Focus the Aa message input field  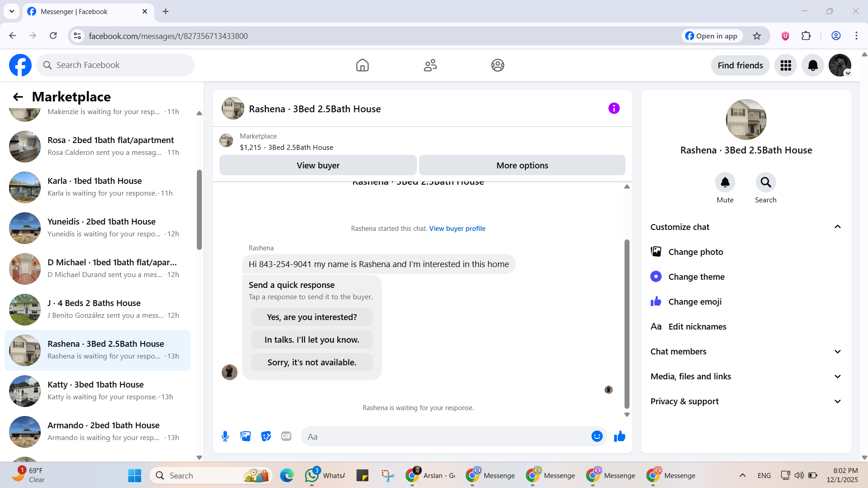point(446,436)
